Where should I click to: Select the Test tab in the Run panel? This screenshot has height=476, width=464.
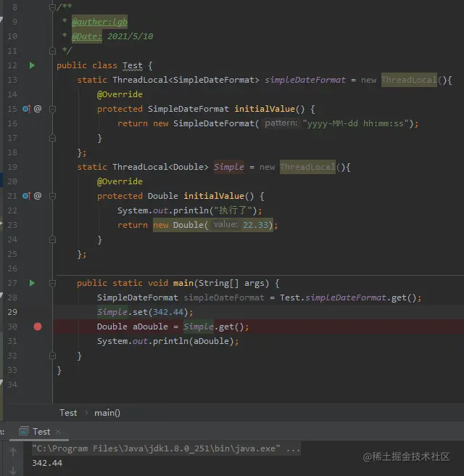(41, 431)
